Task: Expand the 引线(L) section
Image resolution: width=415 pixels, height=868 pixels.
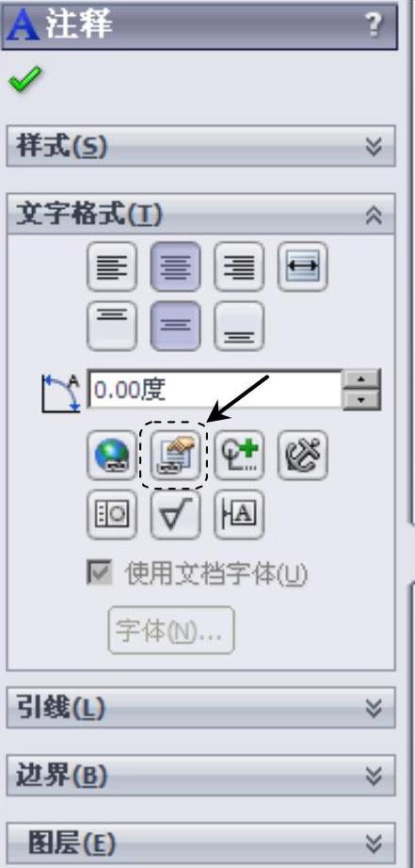Action: (x=200, y=707)
